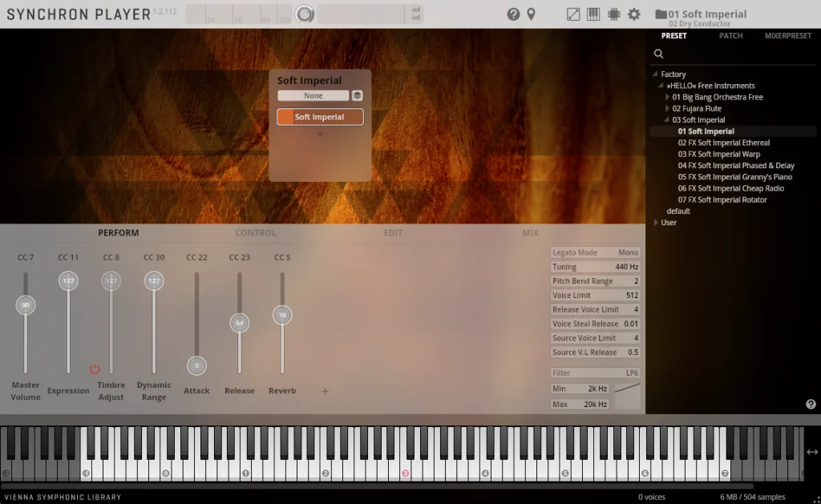Click the Timbre Adjust CC 8 fader knob

click(111, 280)
